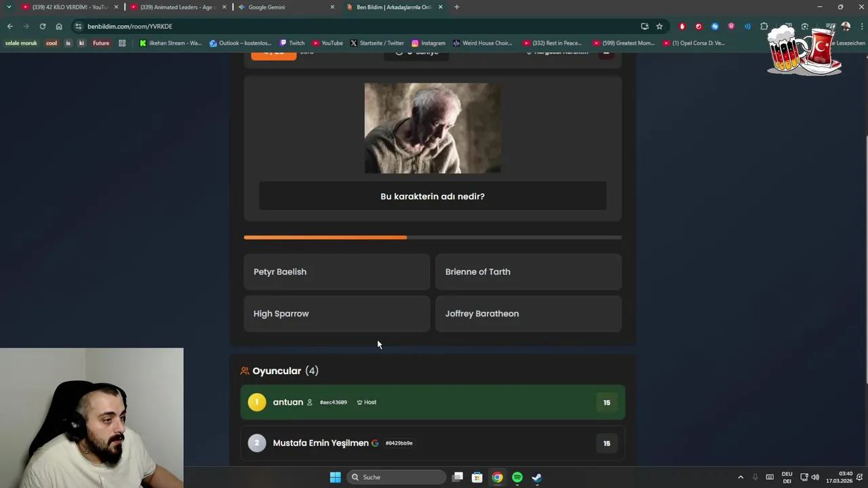
Task: Open the volume control in system tray
Action: (x=815, y=477)
